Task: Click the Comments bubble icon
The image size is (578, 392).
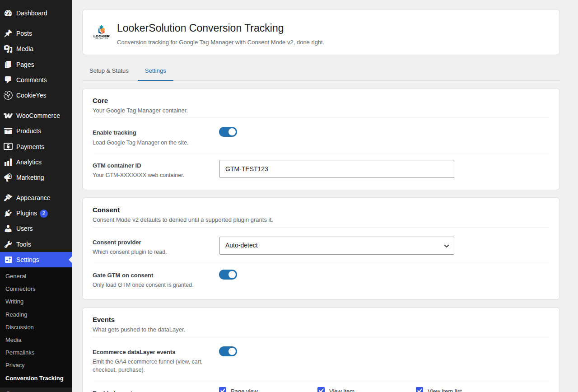Action: 8,80
